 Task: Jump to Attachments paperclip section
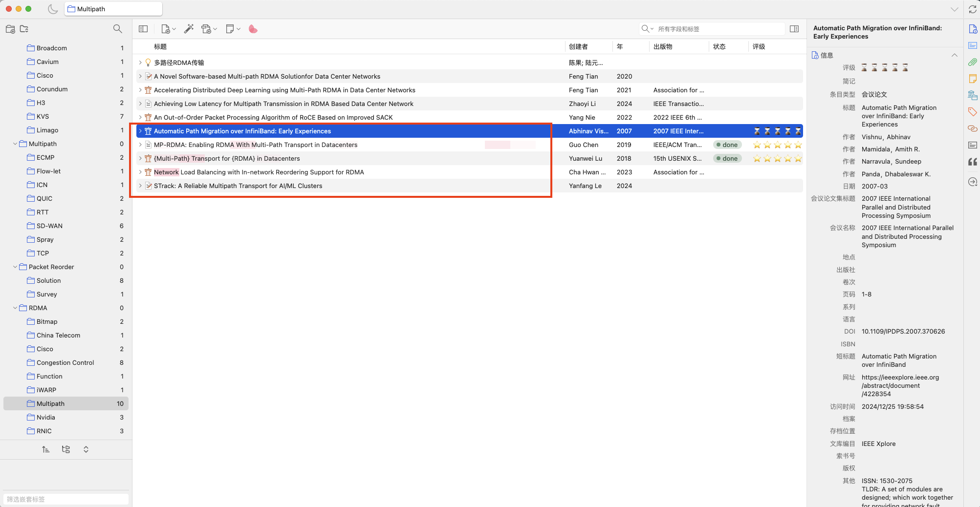(x=973, y=62)
